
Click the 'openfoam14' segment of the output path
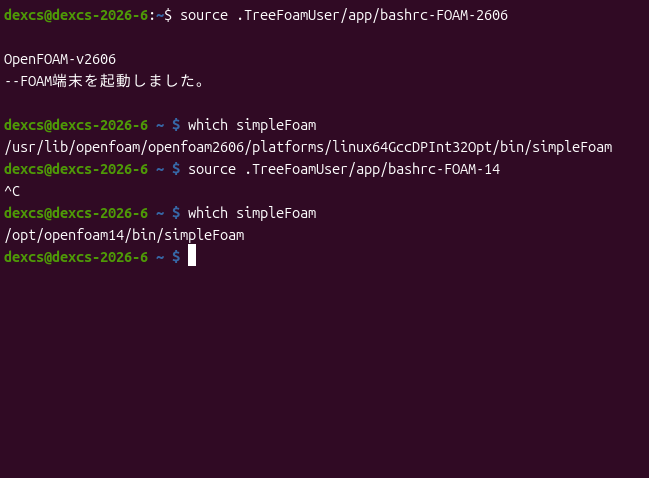pyautogui.click(x=84, y=235)
